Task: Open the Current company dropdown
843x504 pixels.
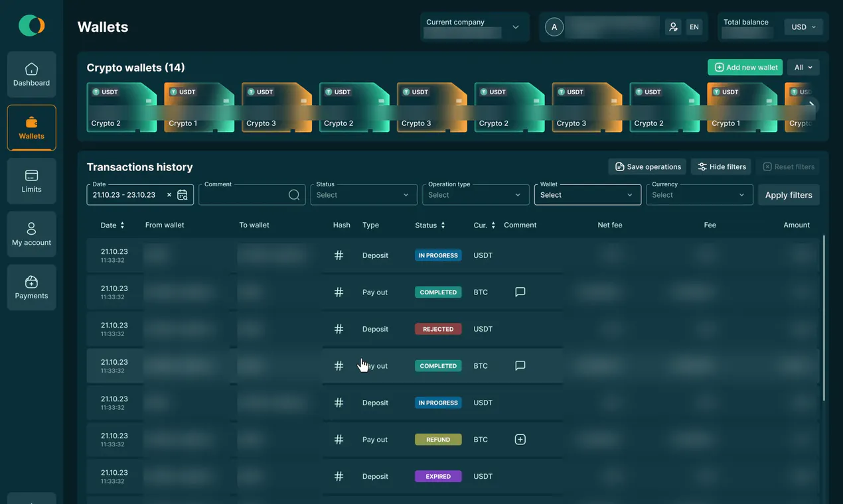Action: tap(475, 27)
